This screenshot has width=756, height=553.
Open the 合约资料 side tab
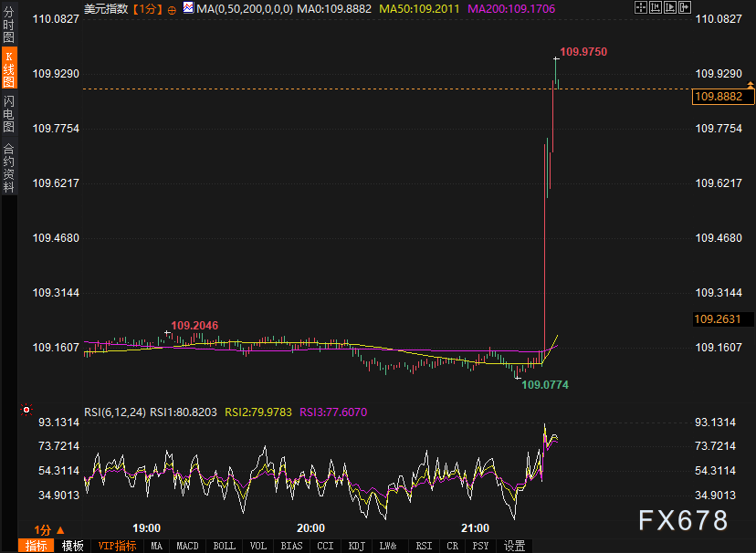coord(8,167)
